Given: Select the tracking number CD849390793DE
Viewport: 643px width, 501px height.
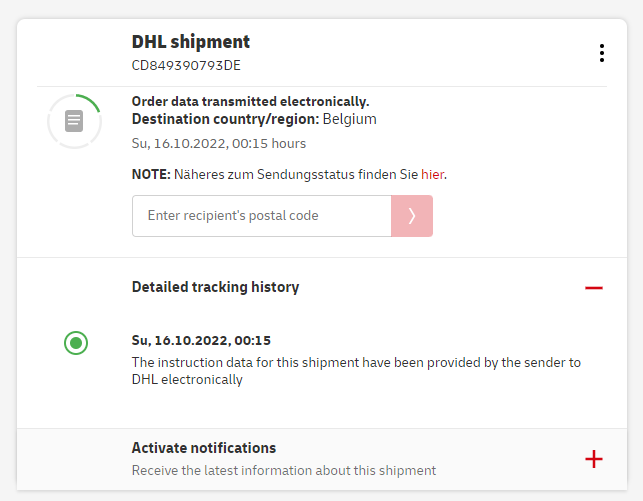Looking at the screenshot, I should (186, 66).
